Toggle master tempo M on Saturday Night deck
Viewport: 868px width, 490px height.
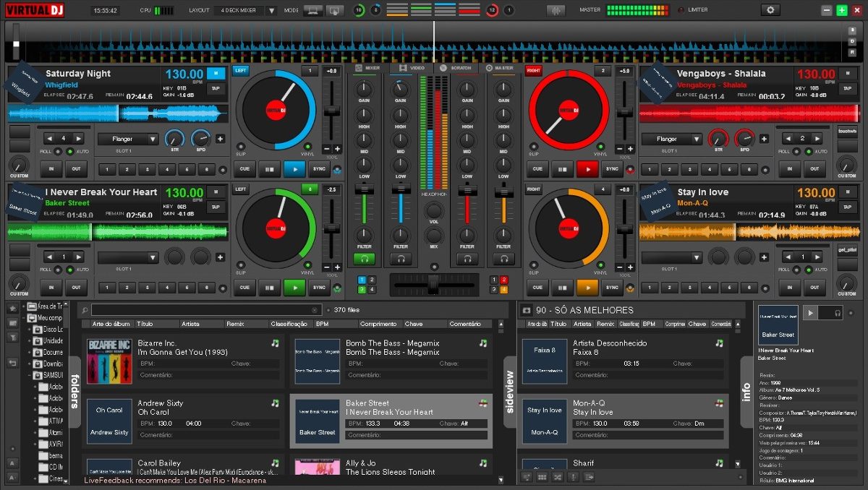coord(216,73)
